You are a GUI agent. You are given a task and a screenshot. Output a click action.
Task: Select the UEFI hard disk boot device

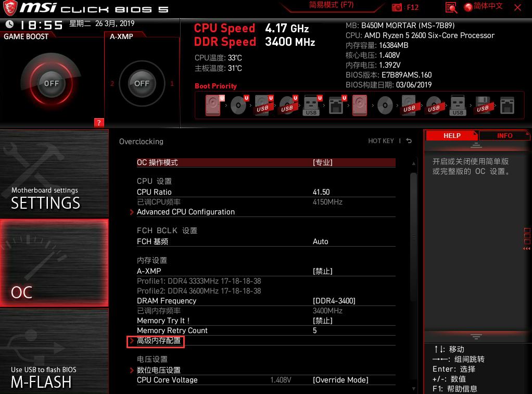[214, 105]
